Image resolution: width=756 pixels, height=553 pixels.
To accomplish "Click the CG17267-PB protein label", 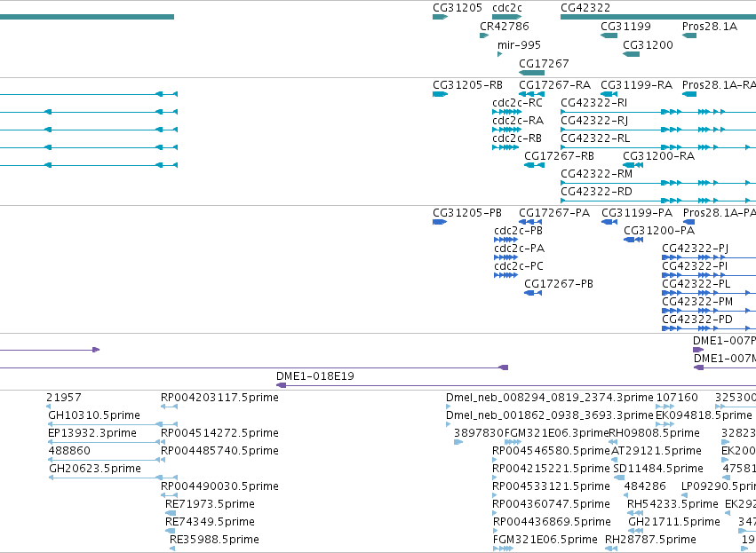I will 559,284.
